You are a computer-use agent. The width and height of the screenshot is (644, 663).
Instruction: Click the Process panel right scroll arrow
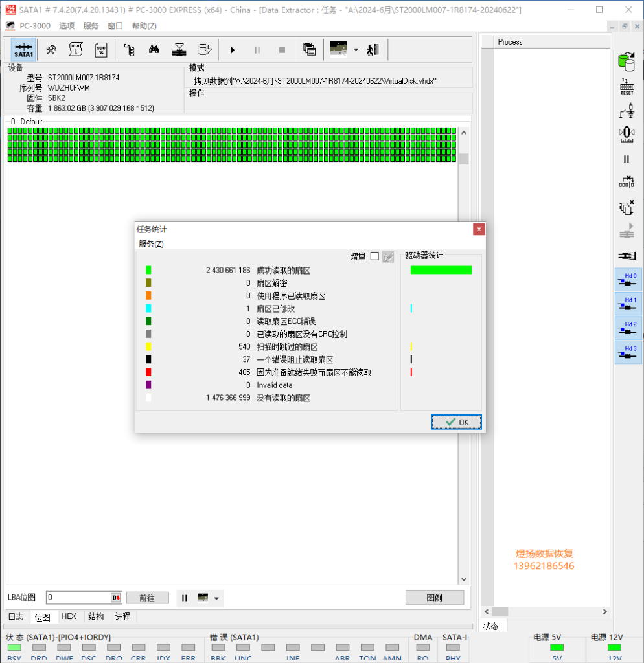(x=605, y=611)
